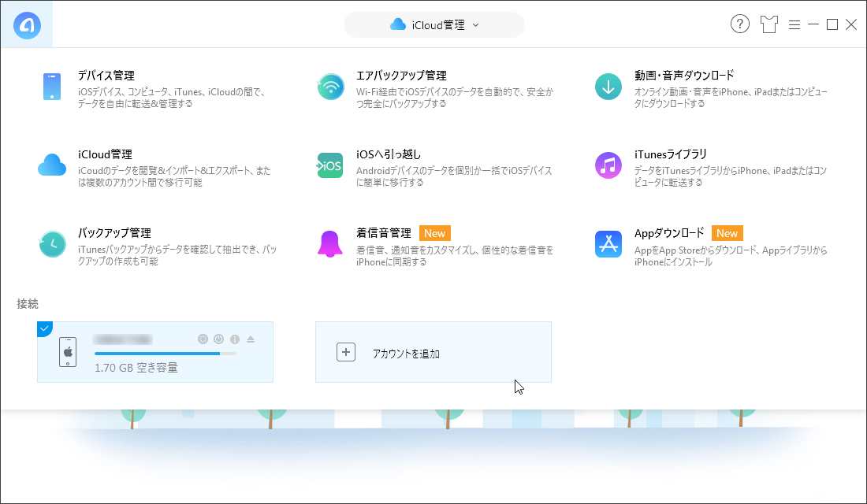Click the cloud icon in header selector
This screenshot has width=867, height=504.
tap(398, 24)
